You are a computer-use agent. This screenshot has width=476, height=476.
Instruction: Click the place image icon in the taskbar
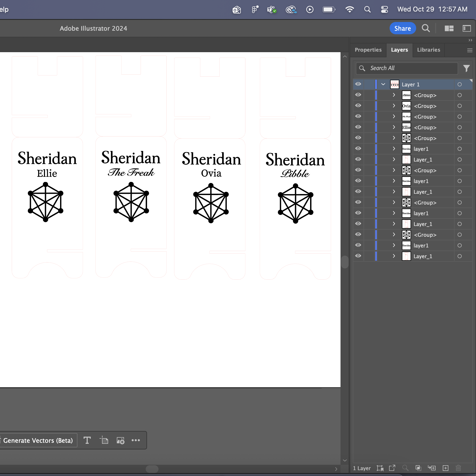[x=120, y=440]
